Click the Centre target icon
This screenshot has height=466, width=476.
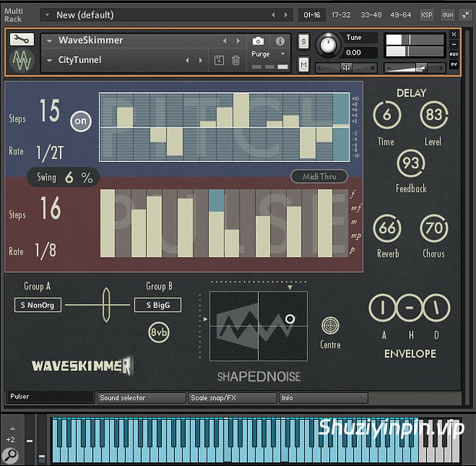coord(330,326)
